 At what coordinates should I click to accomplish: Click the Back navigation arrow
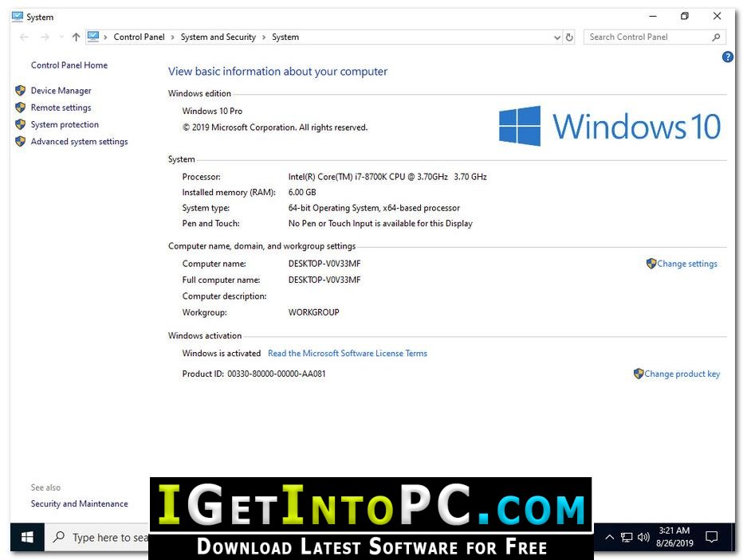click(24, 37)
